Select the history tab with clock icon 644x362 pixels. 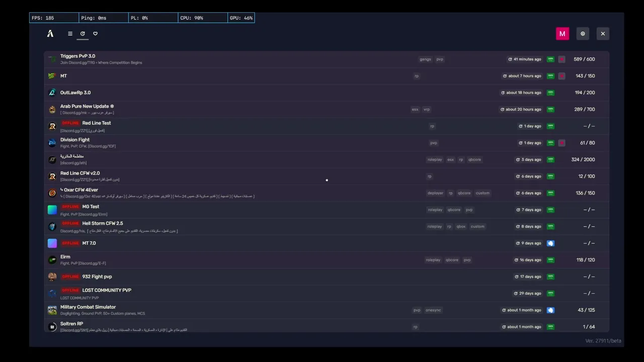tap(83, 34)
